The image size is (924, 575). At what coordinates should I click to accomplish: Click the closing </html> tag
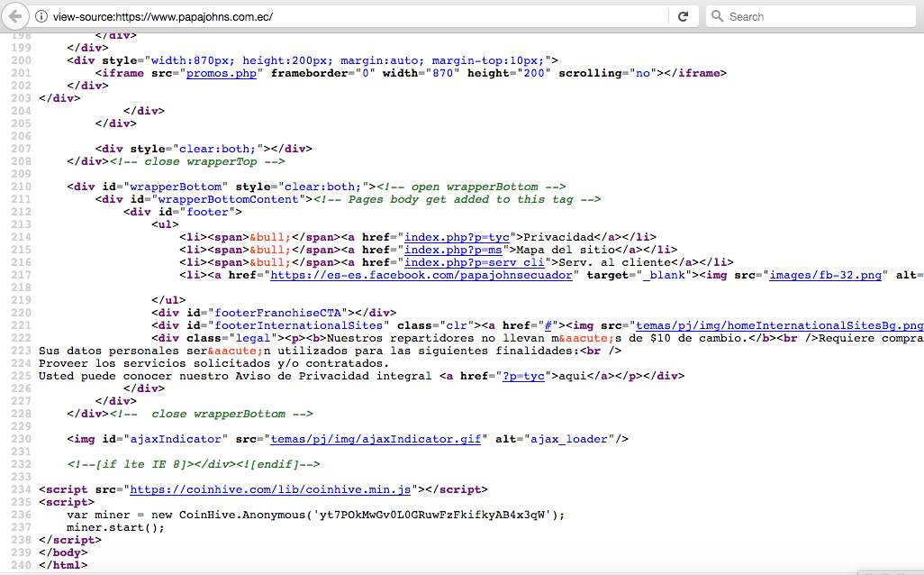[x=63, y=565]
